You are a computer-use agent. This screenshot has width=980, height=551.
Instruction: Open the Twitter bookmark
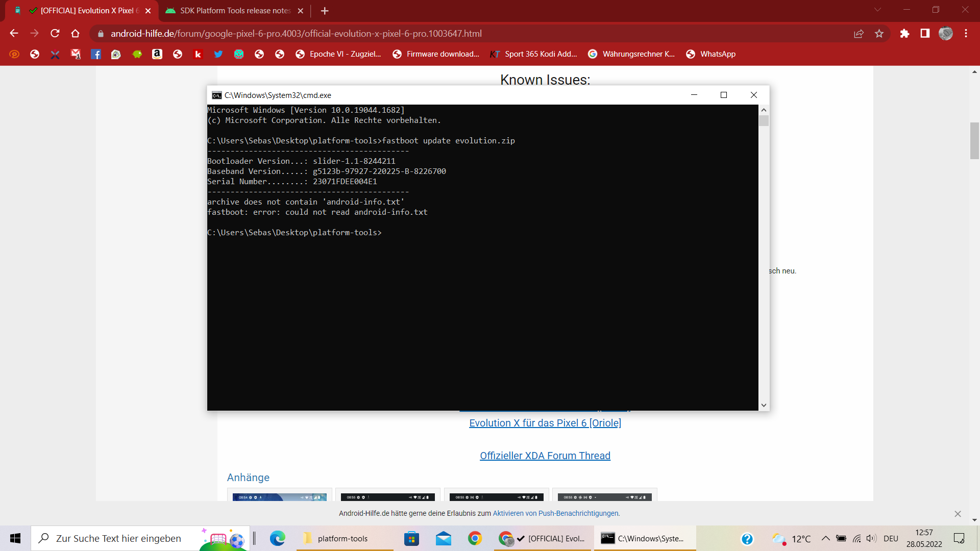tap(218, 54)
